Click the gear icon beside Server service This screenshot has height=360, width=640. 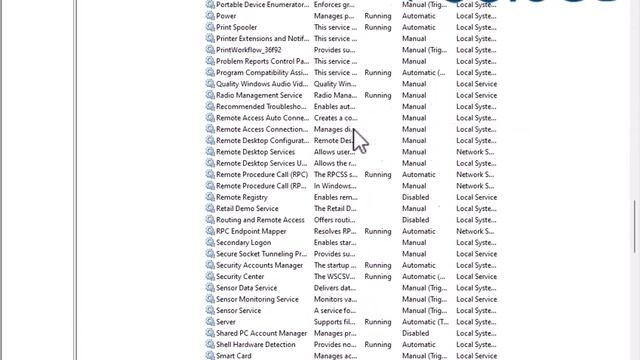point(210,322)
